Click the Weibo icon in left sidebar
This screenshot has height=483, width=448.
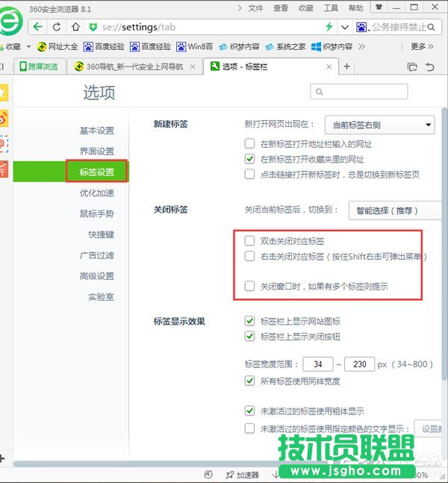pos(4,118)
